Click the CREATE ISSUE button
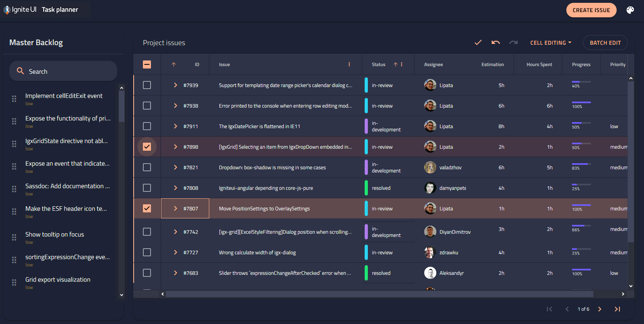 tap(591, 10)
